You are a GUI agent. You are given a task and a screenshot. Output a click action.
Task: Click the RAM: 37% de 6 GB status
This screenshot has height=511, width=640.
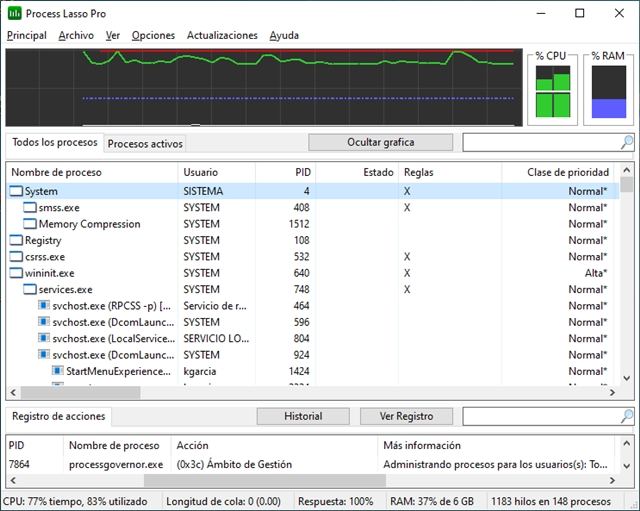pyautogui.click(x=432, y=501)
